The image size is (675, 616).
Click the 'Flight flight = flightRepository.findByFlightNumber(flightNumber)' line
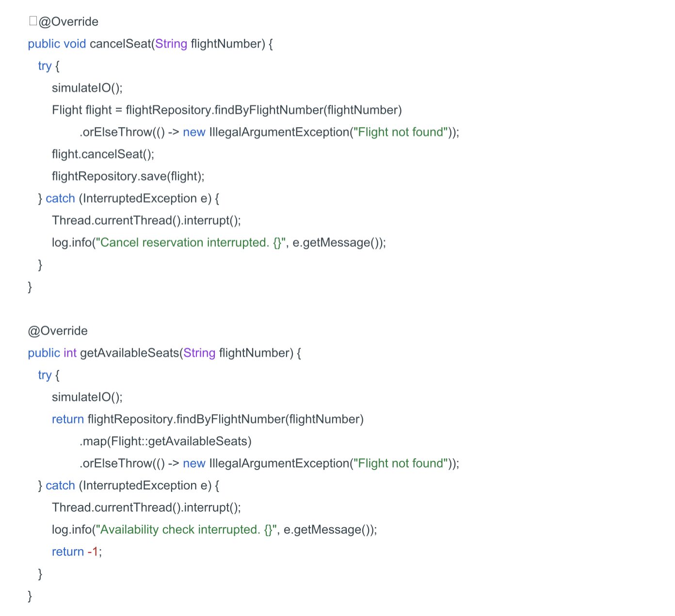[227, 110]
